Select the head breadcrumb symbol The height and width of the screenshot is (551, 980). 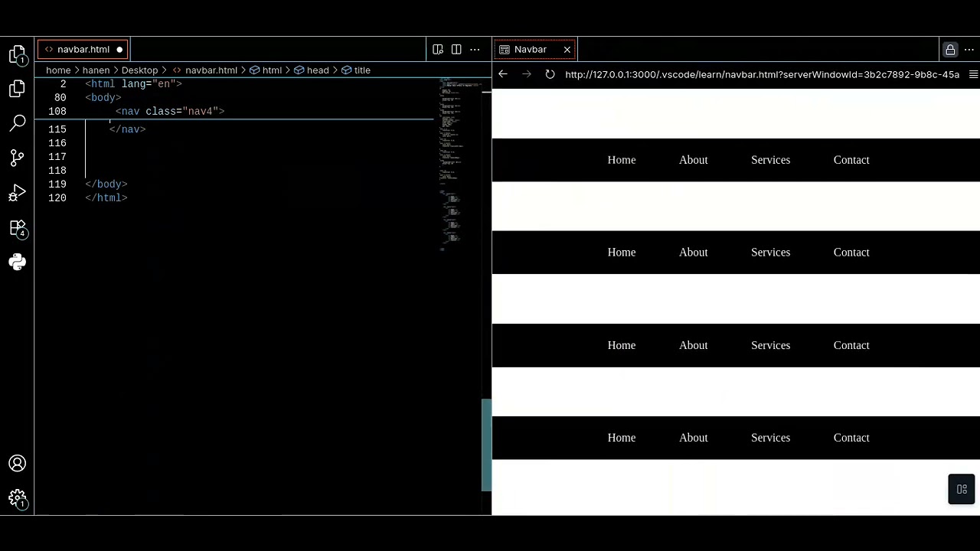click(x=312, y=70)
